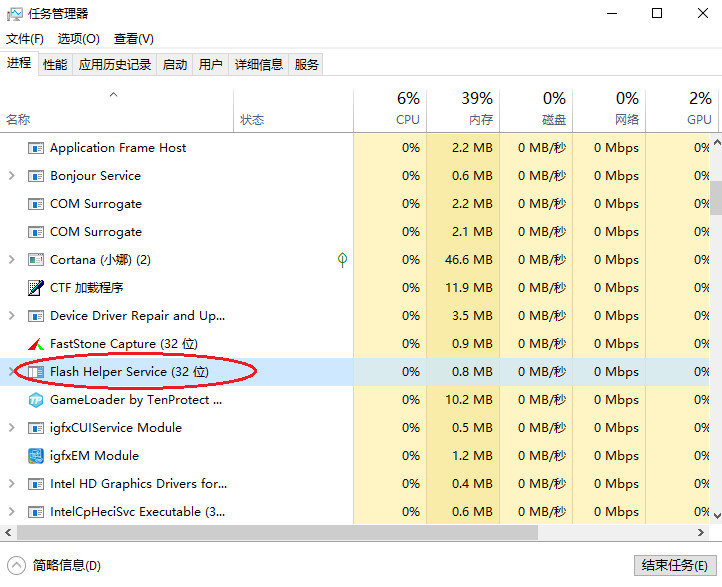Sort by the CPU column header
Image resolution: width=722 pixels, height=587 pixels.
390,110
